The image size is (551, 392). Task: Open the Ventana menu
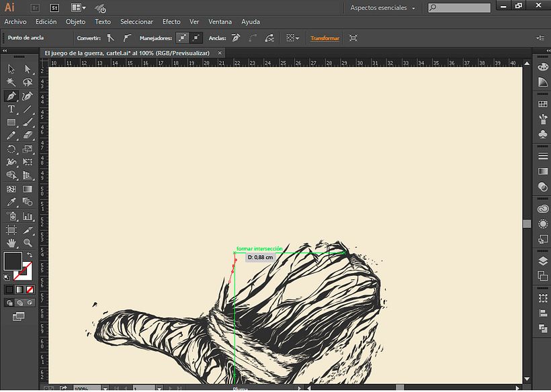tap(220, 21)
